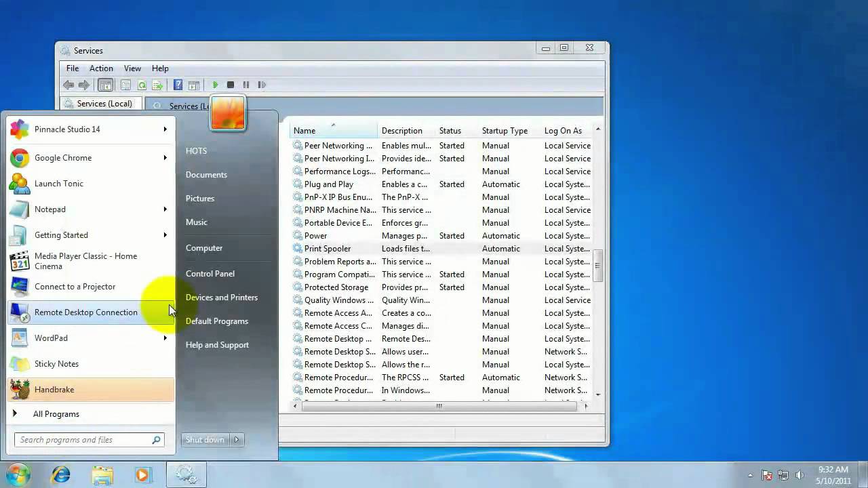Open Help and Support link
Viewport: 868px width, 488px height.
217,344
